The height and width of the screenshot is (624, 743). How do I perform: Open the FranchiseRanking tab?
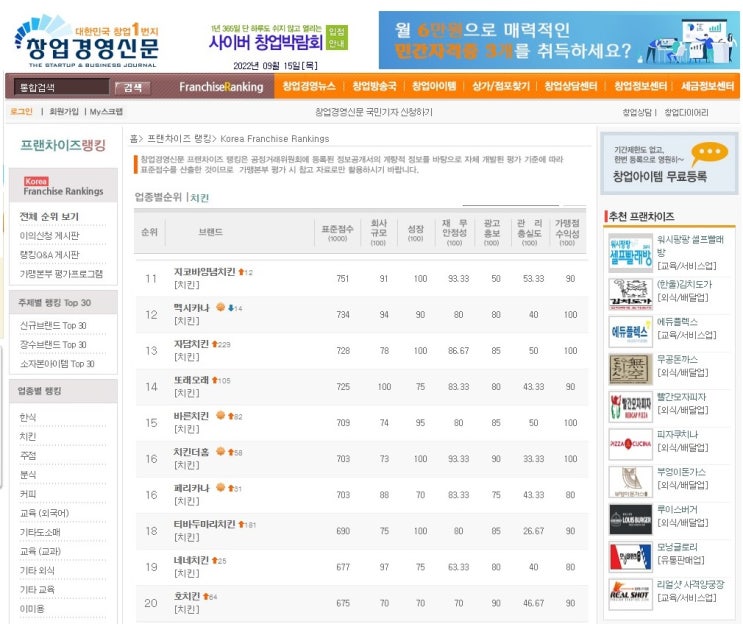coord(221,87)
